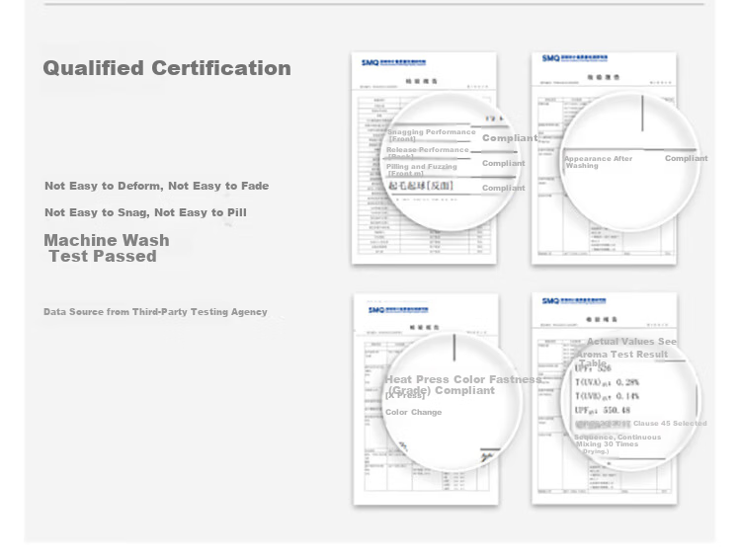Click the 'Color Change' label
741x560 pixels.
click(414, 412)
